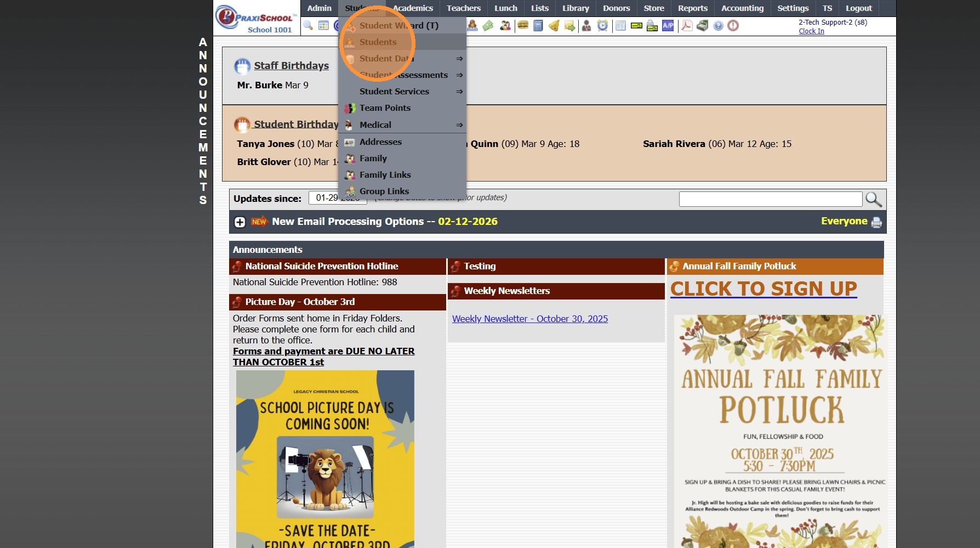Viewport: 980px width, 548px height.
Task: Expand the Student Data submenu arrow
Action: click(459, 59)
